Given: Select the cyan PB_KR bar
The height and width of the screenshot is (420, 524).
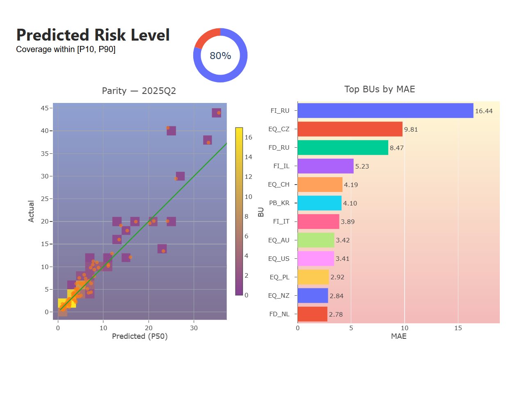Looking at the screenshot, I should click(319, 203).
